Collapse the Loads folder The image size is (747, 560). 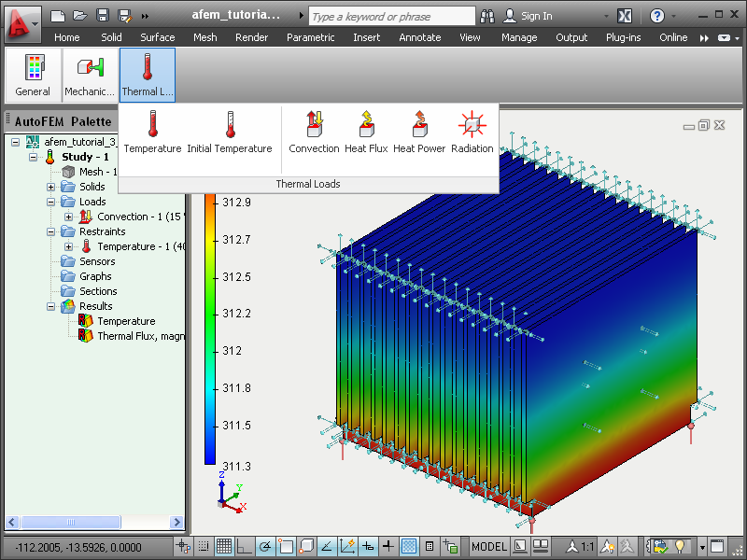click(x=51, y=202)
